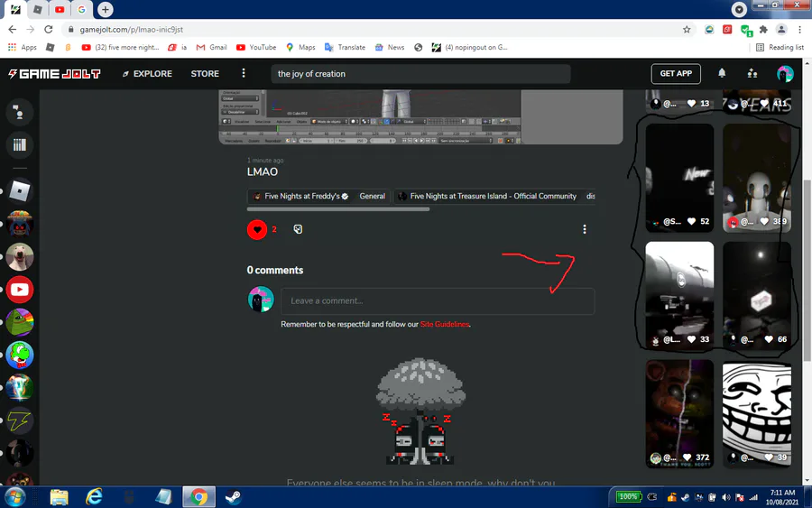
Task: Open the Yoshi community in sidebar
Action: 19,356
